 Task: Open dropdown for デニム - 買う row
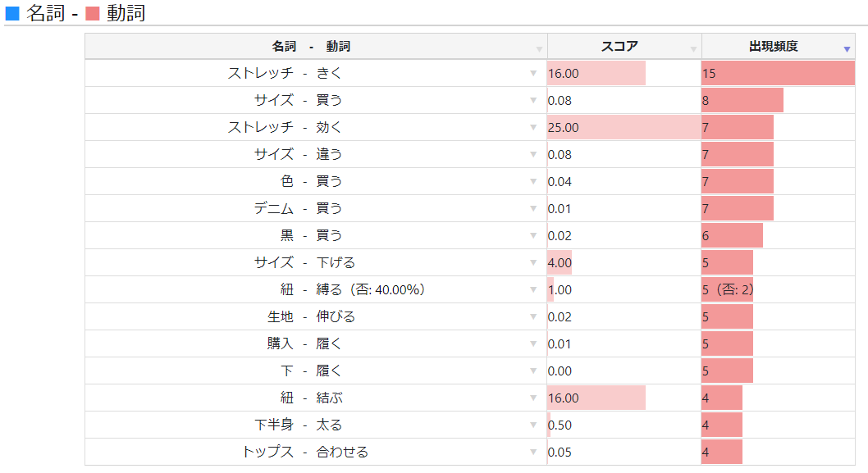[x=534, y=209]
